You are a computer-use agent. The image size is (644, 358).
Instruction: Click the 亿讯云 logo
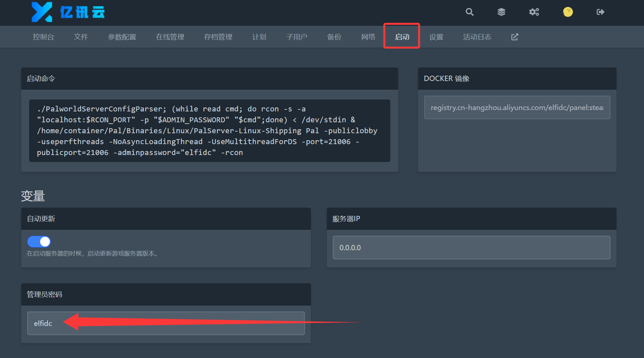point(68,12)
